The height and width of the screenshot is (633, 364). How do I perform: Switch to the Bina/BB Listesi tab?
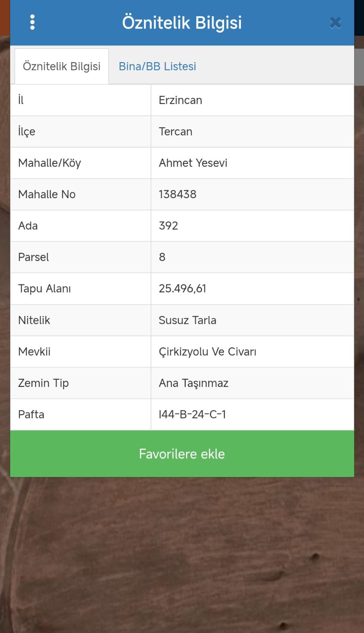[157, 66]
